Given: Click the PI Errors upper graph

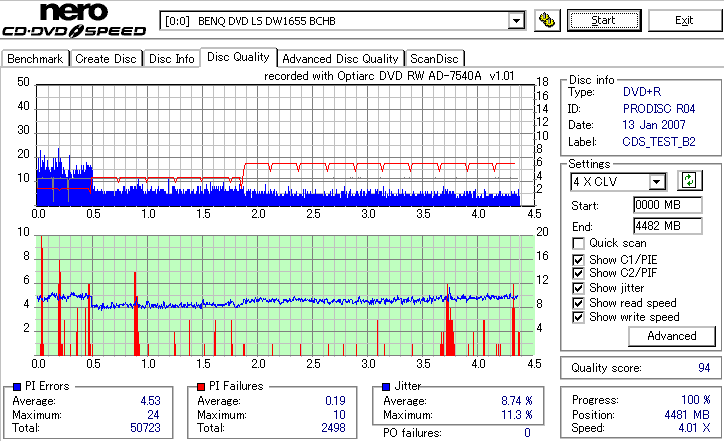Looking at the screenshot, I should [285, 145].
